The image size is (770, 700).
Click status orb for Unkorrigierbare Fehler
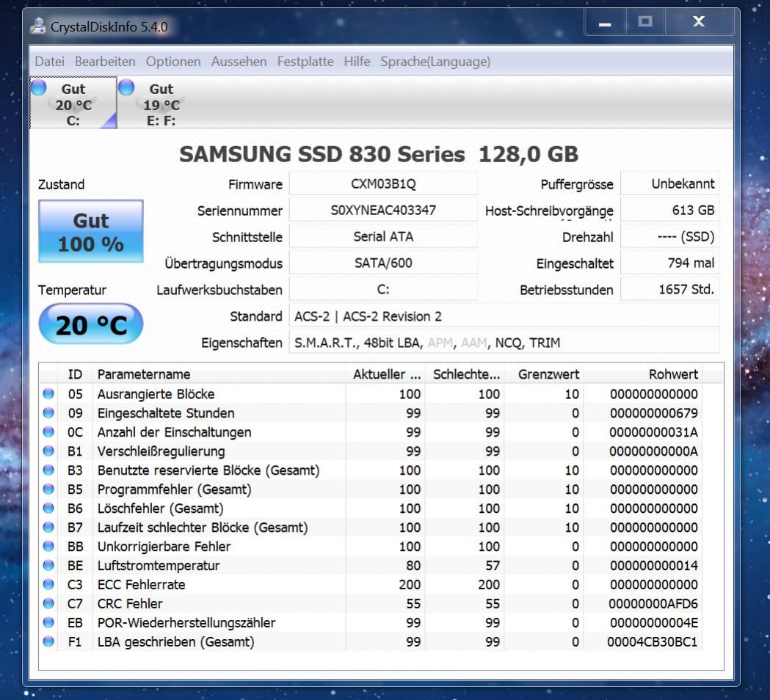tap(48, 546)
